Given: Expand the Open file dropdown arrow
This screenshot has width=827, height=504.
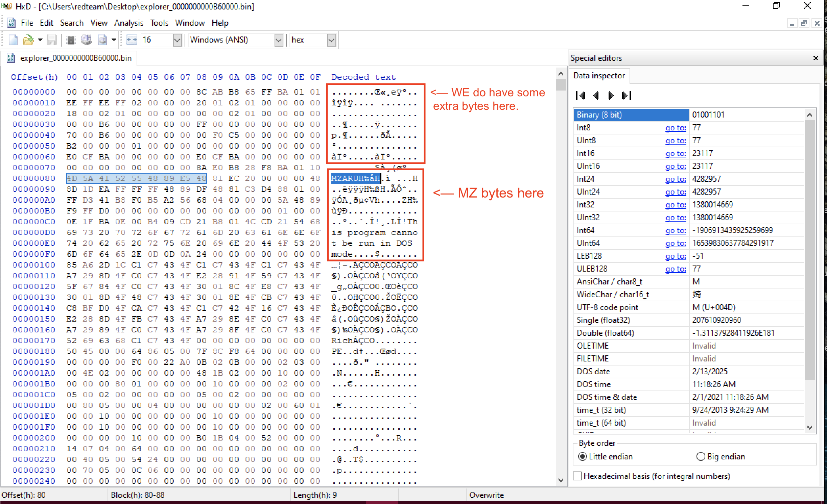Looking at the screenshot, I should 40,40.
